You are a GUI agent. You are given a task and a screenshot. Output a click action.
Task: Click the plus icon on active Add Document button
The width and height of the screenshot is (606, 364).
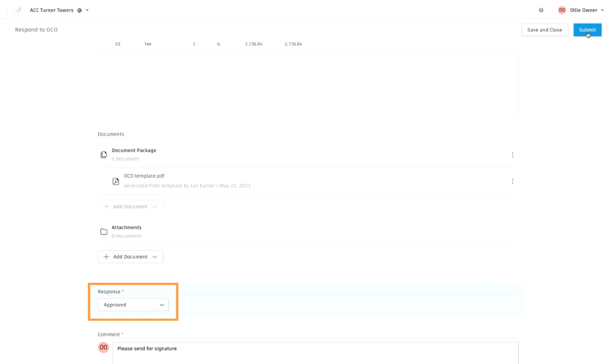click(106, 257)
